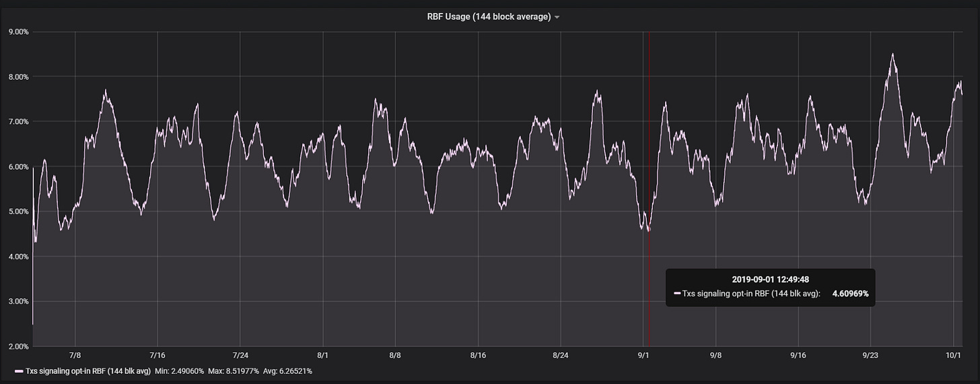Screen dimensions: 980x384
Task: Click the 3.00% y-axis label
Action: 18,302
